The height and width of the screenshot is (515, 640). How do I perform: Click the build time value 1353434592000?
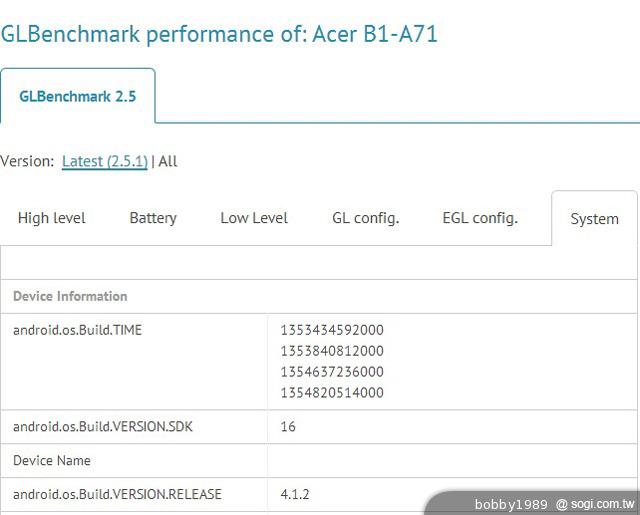[332, 330]
